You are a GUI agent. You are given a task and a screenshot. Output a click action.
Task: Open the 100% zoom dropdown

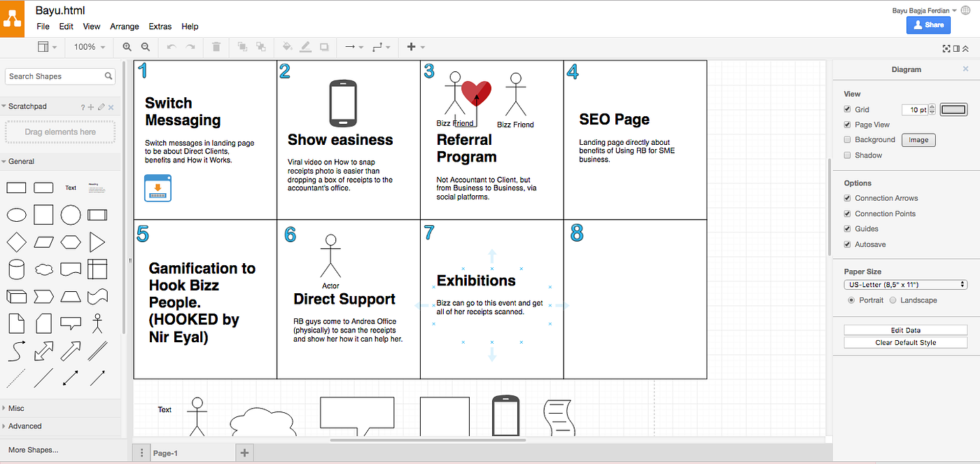89,47
